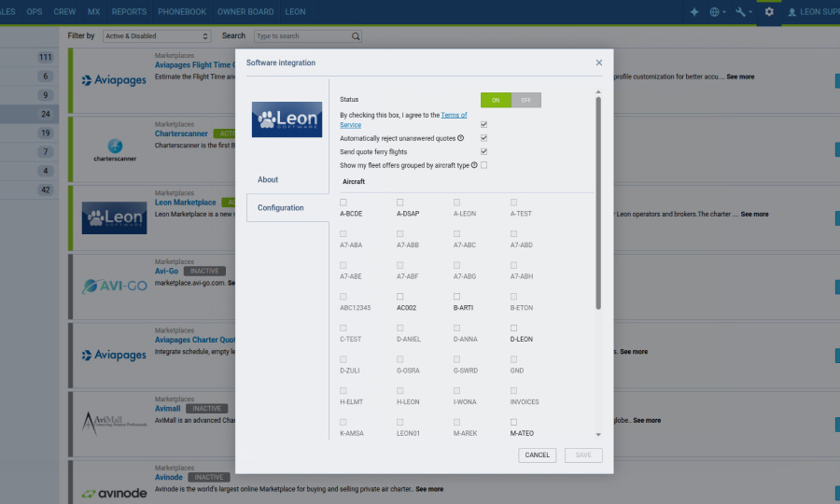Click the Leon Software logo in dialog

click(287, 119)
